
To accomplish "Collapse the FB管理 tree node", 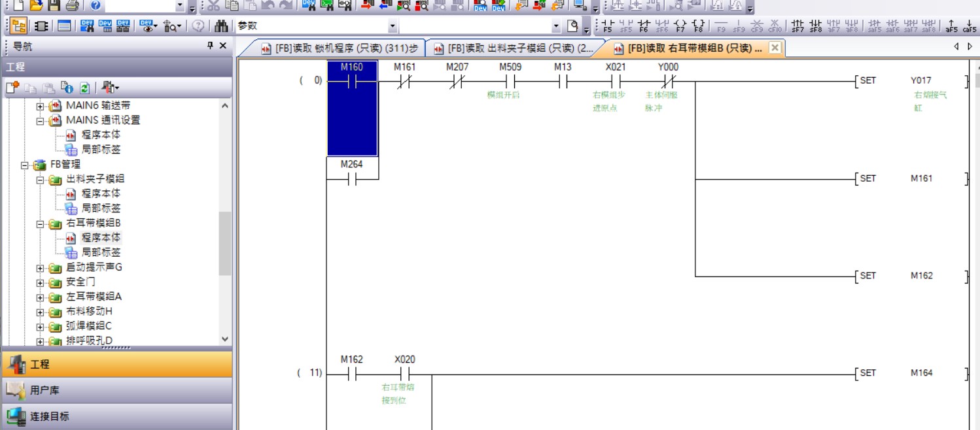I will [25, 165].
